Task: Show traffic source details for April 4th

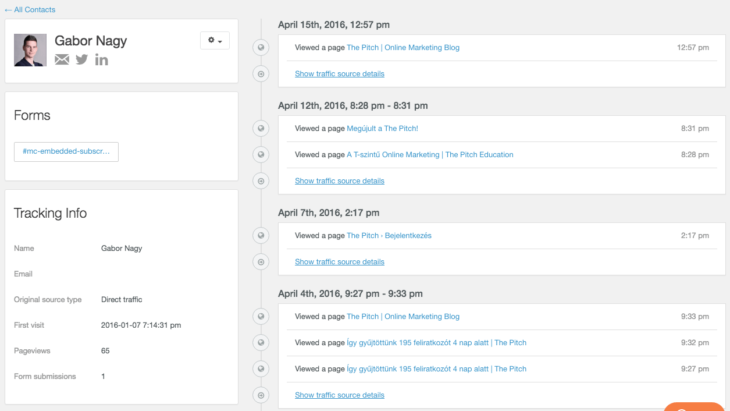Action: [339, 395]
